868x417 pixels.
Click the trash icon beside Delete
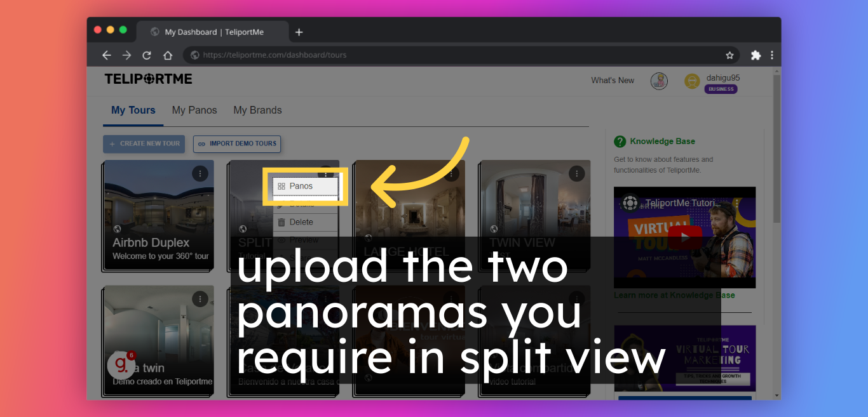tap(281, 222)
